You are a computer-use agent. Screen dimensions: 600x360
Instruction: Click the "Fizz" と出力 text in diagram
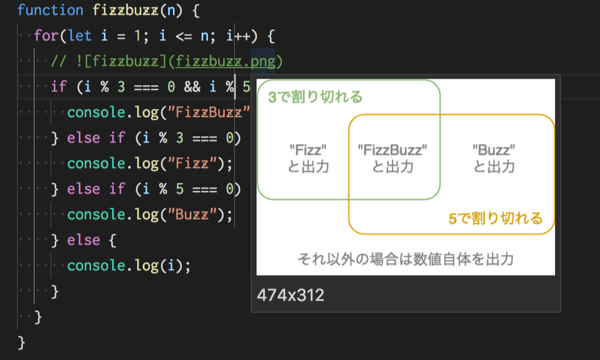tap(308, 158)
